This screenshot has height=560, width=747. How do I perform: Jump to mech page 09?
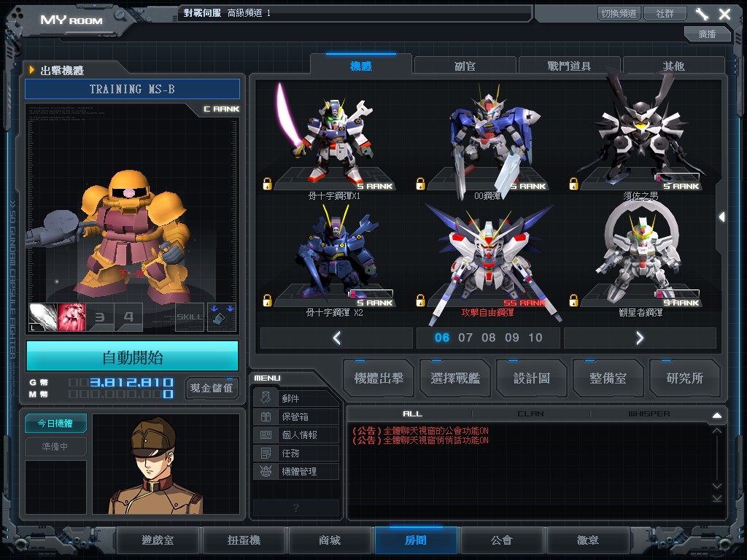(511, 338)
